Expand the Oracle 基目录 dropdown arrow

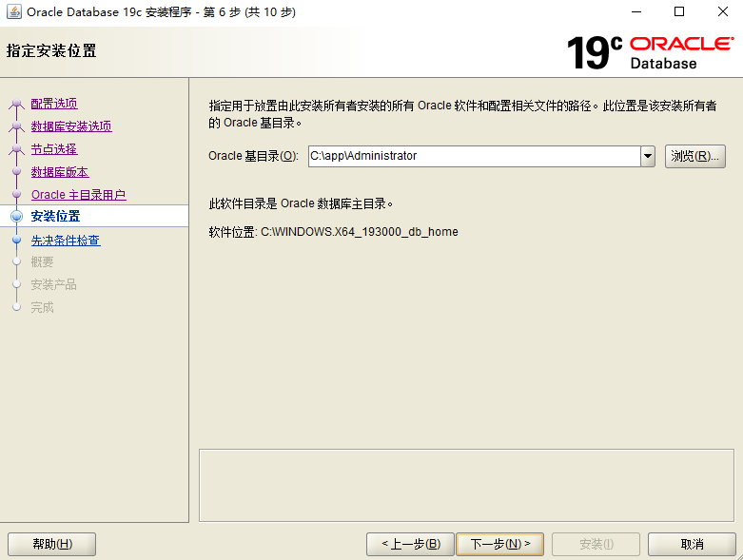[648, 157]
